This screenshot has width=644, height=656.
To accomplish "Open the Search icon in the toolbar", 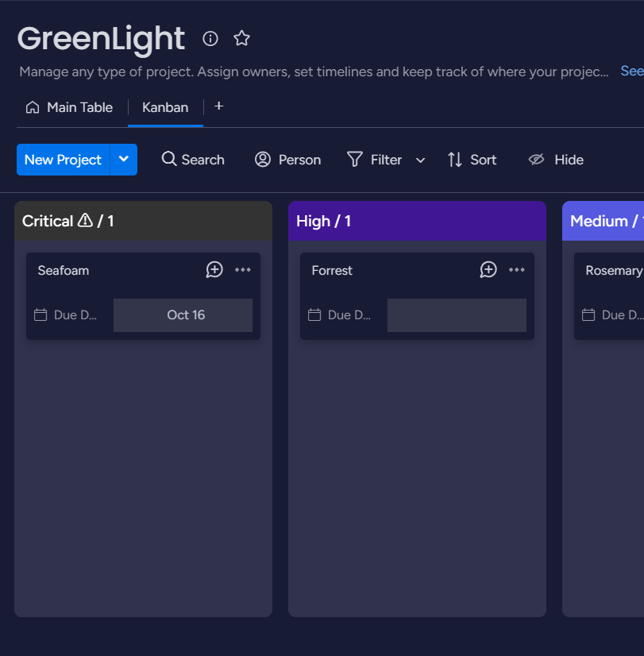I will point(170,159).
